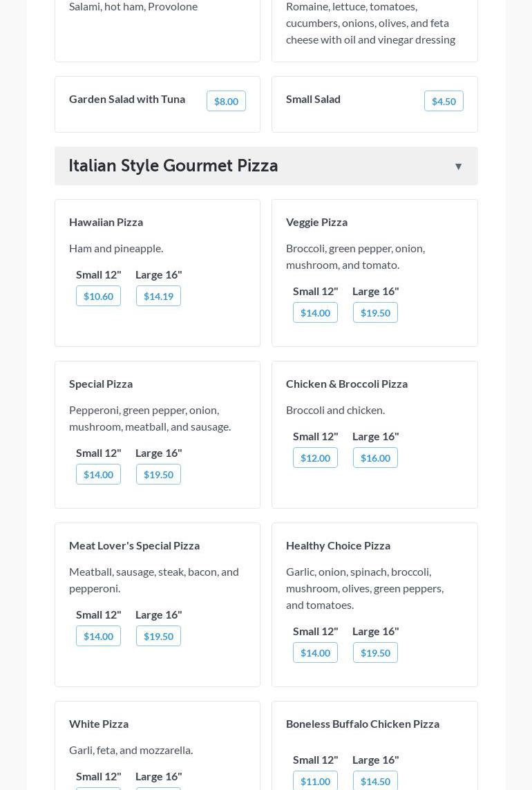Click the Italian Style Gourmet Pizza header

tap(173, 166)
